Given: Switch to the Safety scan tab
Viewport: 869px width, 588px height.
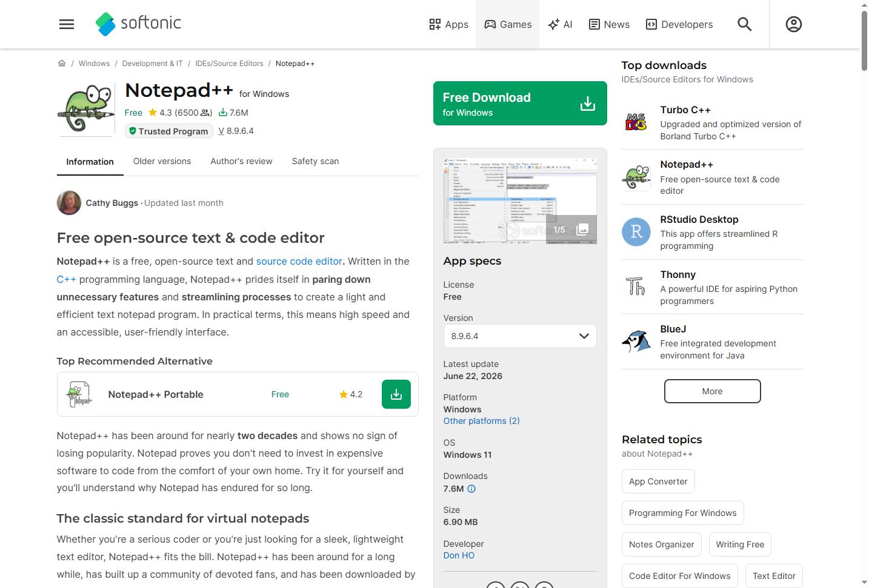Looking at the screenshot, I should 315,161.
